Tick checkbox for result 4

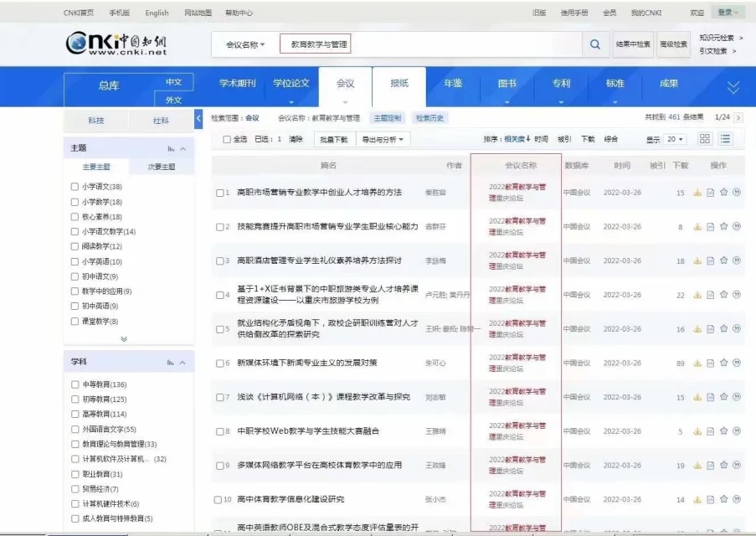220,296
